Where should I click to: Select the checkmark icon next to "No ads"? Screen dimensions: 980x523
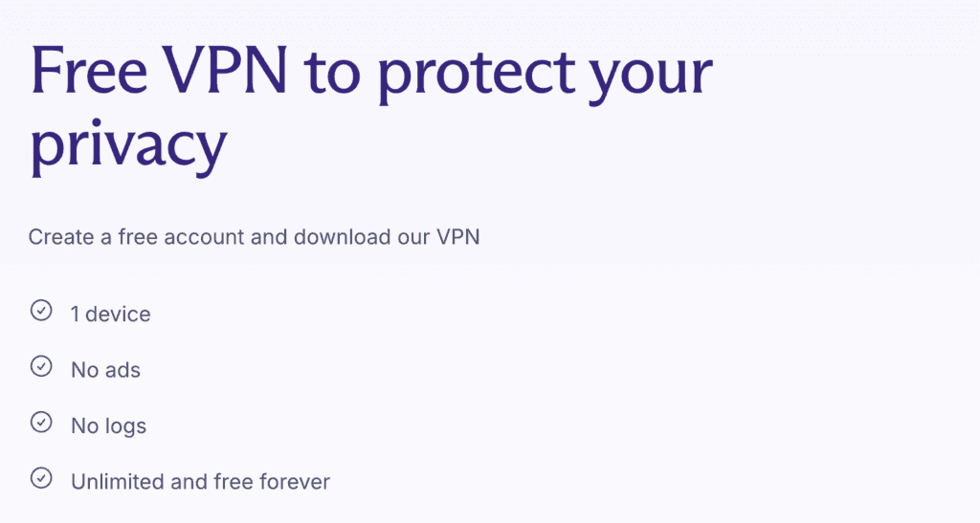pyautogui.click(x=41, y=366)
